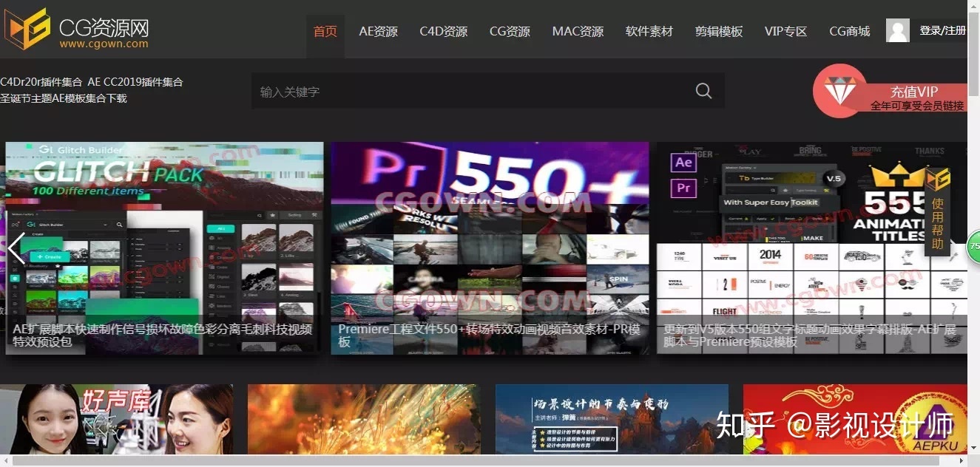Open the 首页 menu item
Screen dimensions: 980x467
coord(325,31)
